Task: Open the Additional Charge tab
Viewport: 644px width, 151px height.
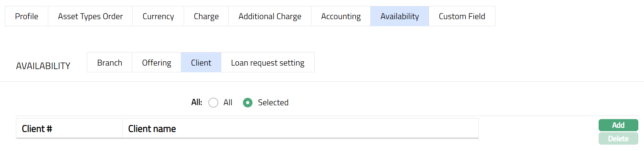Action: [x=270, y=16]
